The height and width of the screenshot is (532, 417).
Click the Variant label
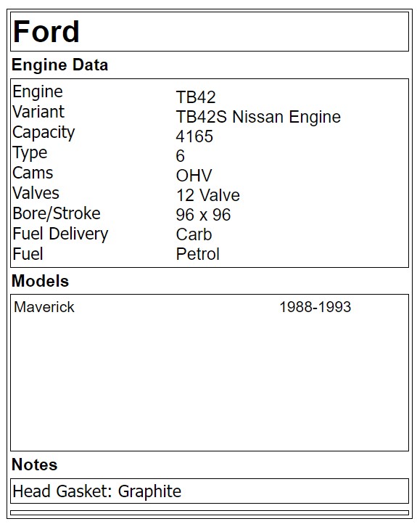pos(38,112)
